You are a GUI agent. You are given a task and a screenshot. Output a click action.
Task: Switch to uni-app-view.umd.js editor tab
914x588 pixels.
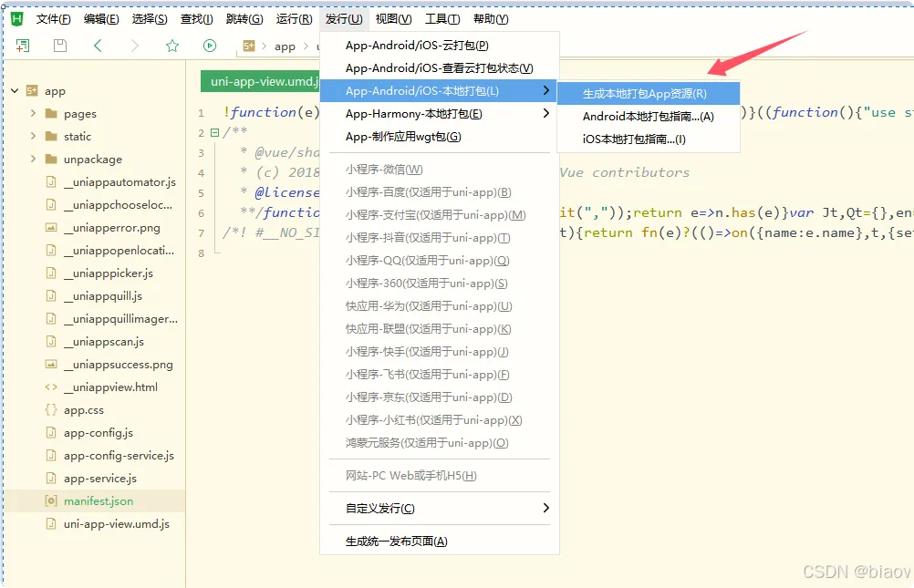click(261, 81)
